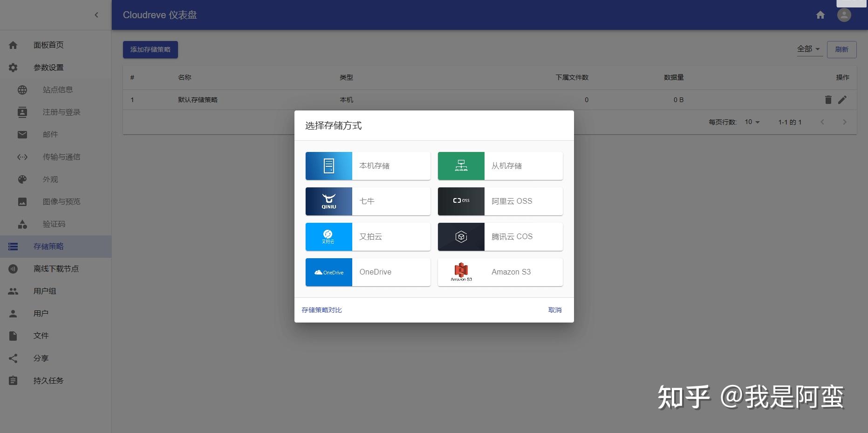Pick the OneDrive storage option
Screen dimensions: 868x433
[367, 272]
